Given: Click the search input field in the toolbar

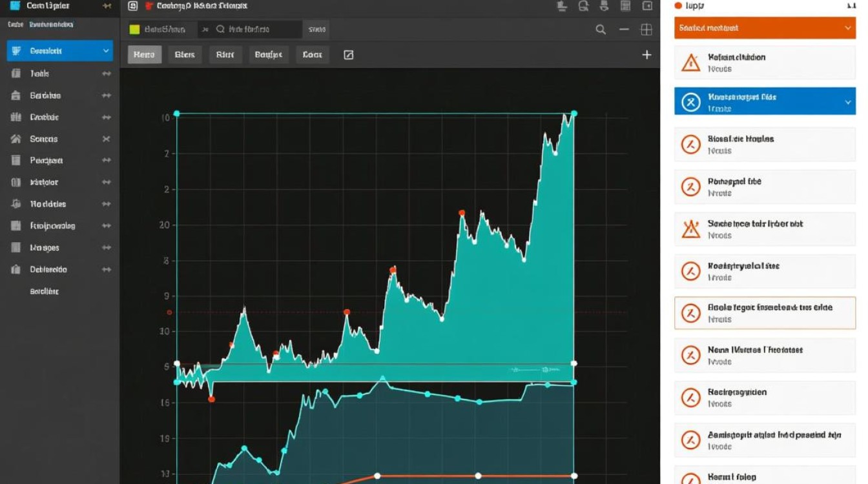Looking at the screenshot, I should point(258,30).
